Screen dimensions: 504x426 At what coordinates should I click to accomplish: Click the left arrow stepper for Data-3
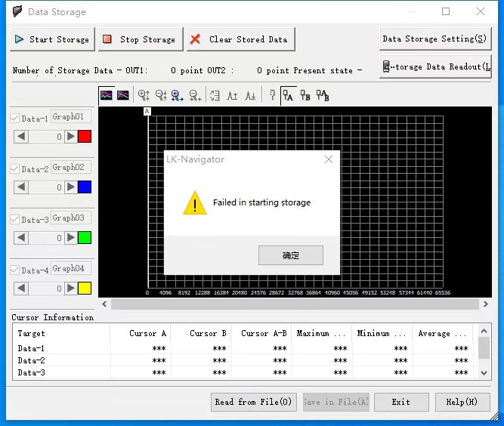coord(21,238)
